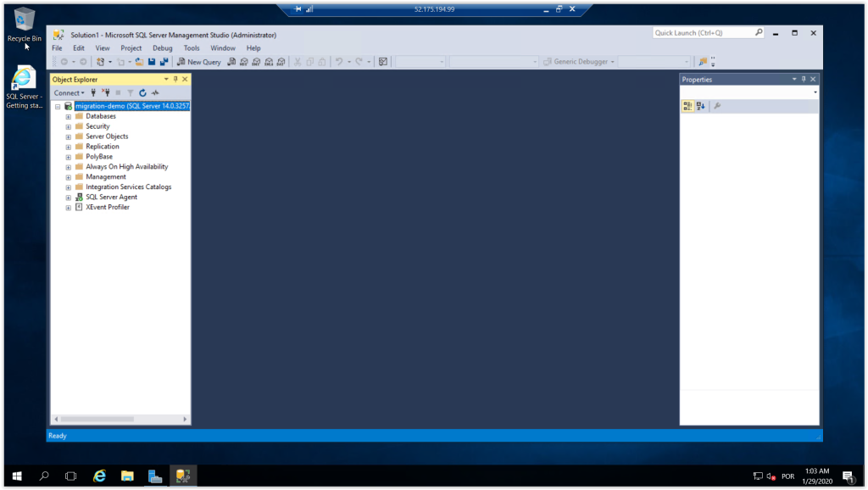Open Object Explorer window position dropdown

coord(166,79)
